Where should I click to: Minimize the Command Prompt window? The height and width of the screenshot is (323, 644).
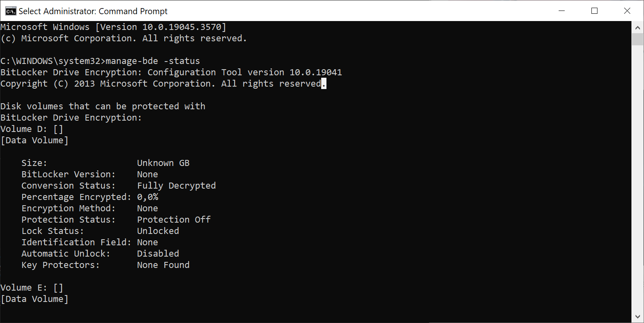561,11
